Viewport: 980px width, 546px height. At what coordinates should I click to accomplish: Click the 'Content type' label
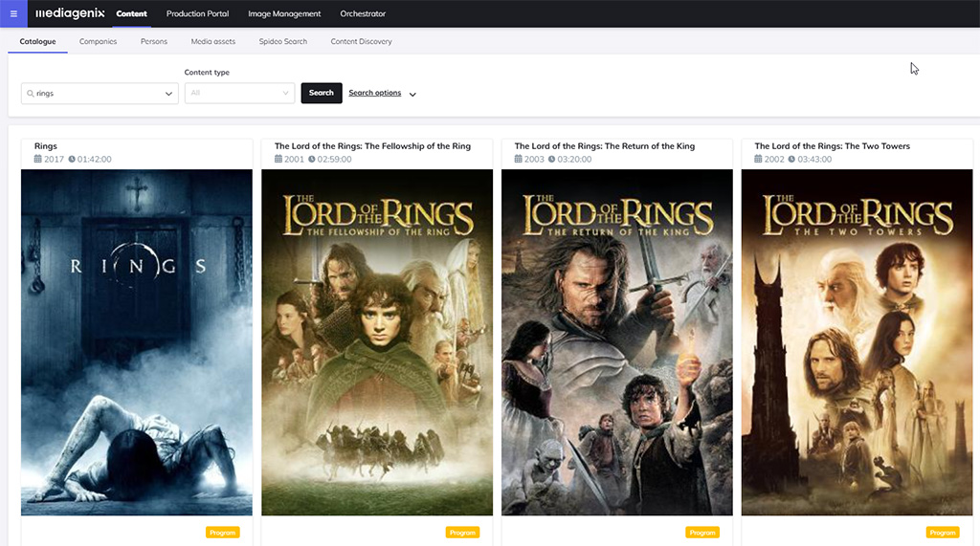point(207,73)
